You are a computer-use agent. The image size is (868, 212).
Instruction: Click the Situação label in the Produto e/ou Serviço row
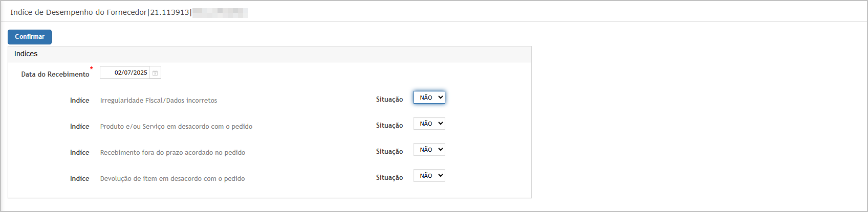(x=389, y=126)
